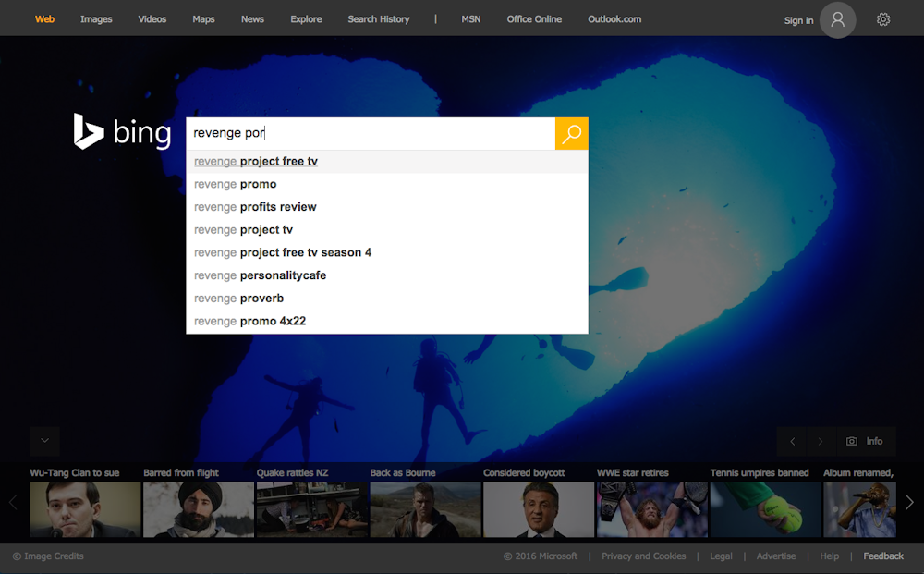Viewport: 924px width, 574px height.
Task: Click Image Credits in footer
Action: click(x=48, y=556)
